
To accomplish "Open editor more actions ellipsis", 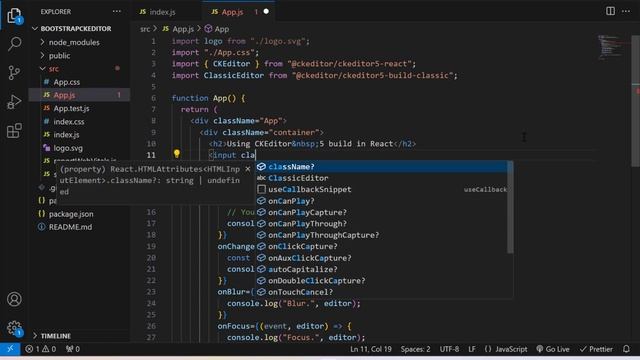I will (626, 11).
